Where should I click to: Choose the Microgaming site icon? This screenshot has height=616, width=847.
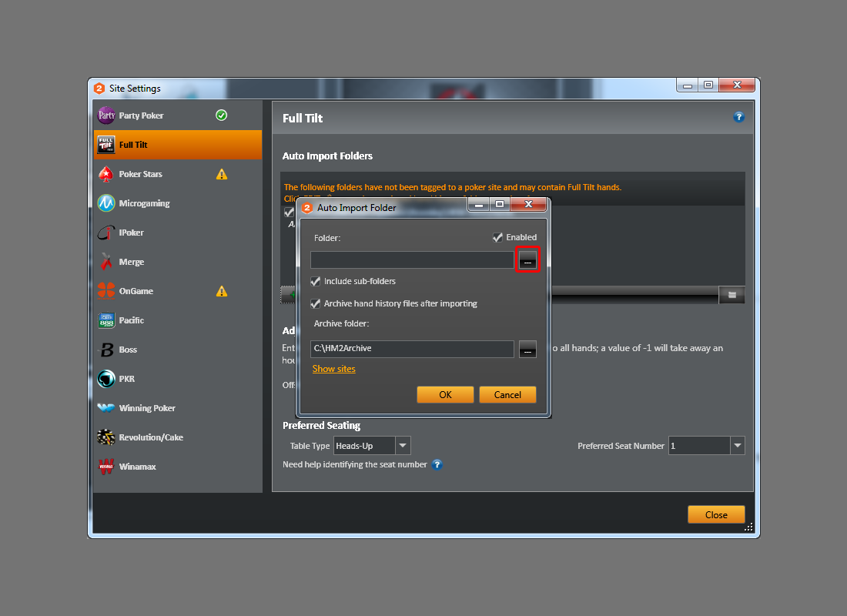pos(106,203)
